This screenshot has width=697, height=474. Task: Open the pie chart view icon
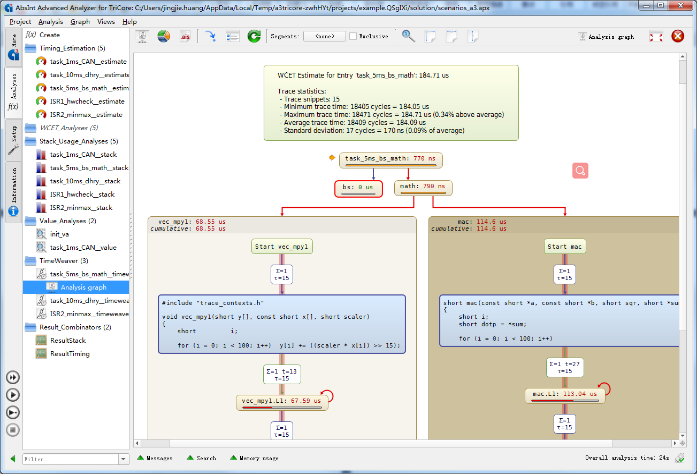coord(164,36)
